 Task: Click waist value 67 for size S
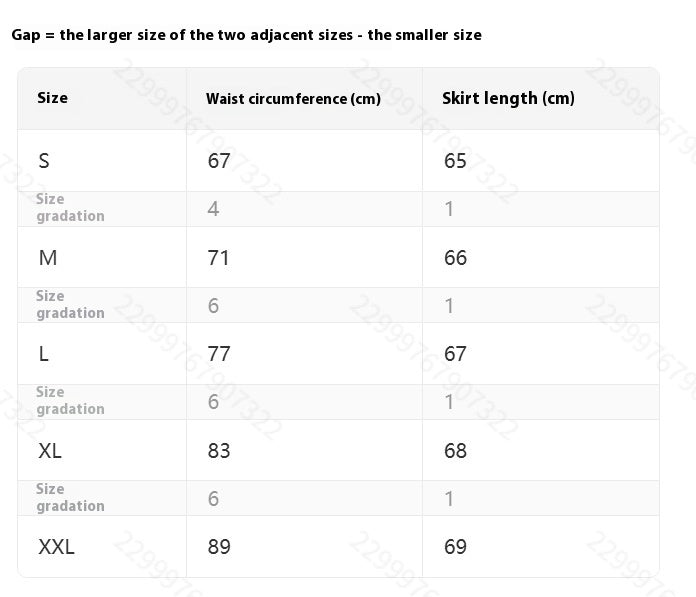point(219,161)
